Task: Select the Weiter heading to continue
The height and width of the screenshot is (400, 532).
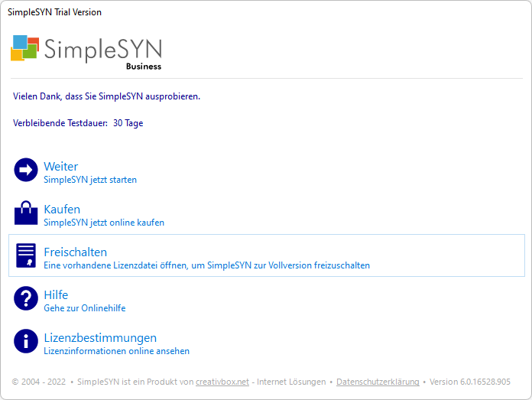Action: pyautogui.click(x=61, y=167)
